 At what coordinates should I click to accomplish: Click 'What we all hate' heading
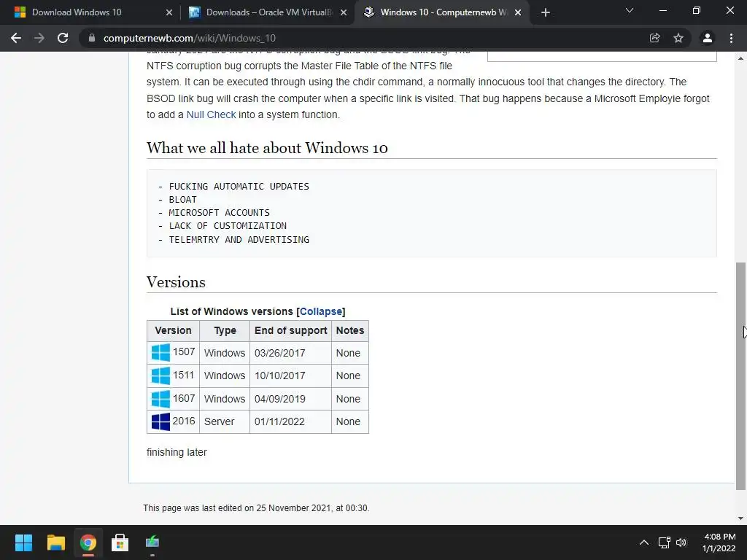267,147
